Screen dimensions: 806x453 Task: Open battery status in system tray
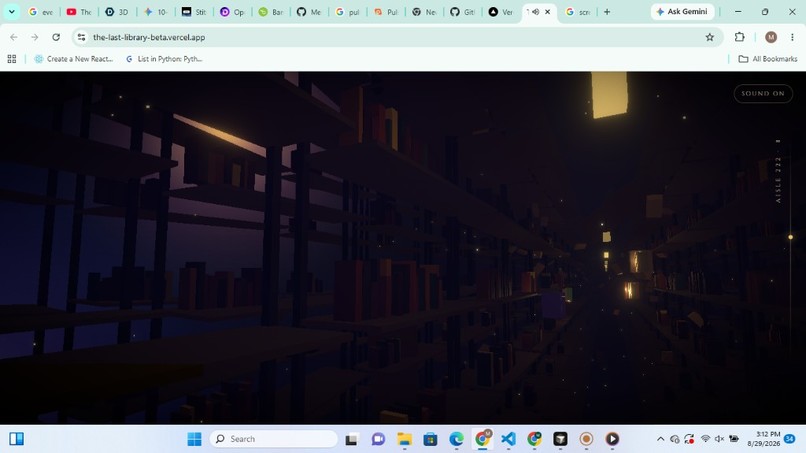click(x=734, y=439)
